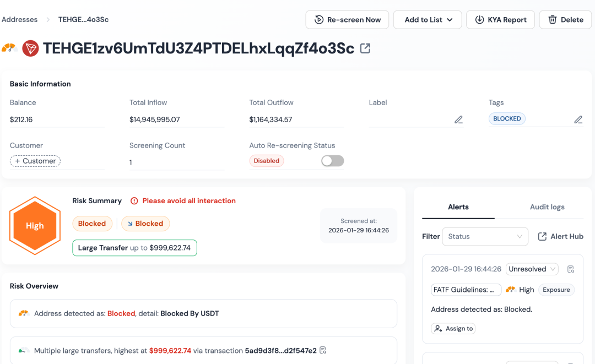
Task: Click the BLOCKED tag chip
Action: pyautogui.click(x=507, y=118)
